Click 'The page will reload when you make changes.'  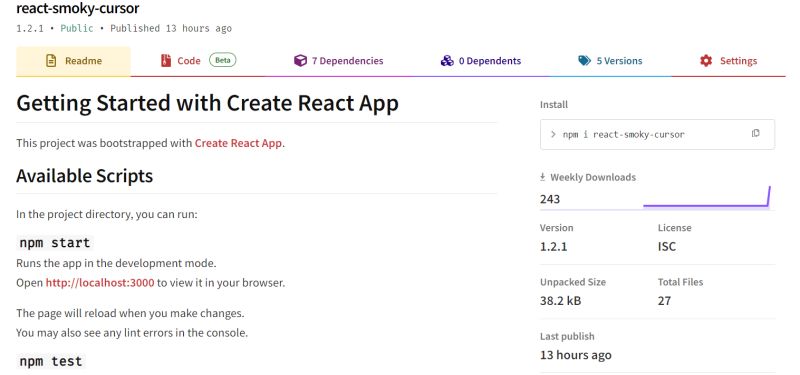[130, 313]
